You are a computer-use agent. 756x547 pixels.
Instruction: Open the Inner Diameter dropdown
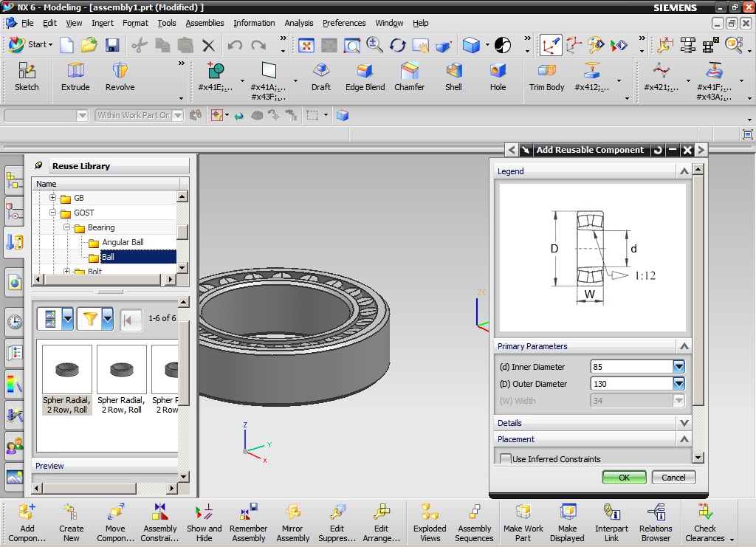pyautogui.click(x=678, y=367)
